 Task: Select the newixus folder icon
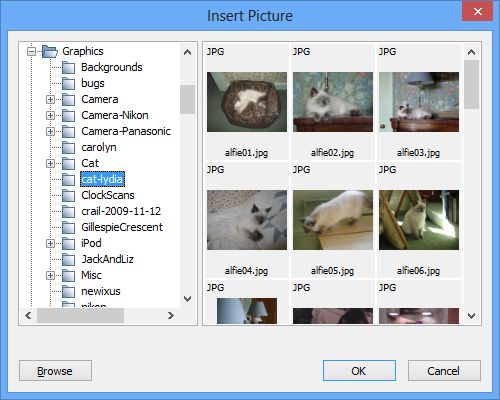(x=68, y=292)
